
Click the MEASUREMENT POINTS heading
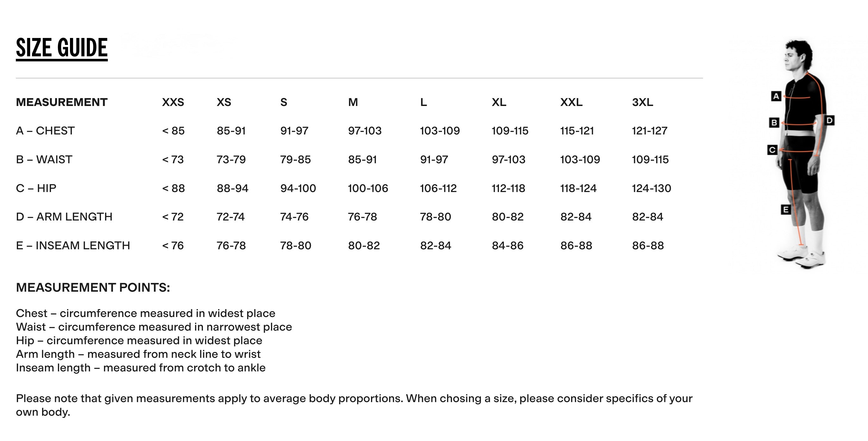93,288
